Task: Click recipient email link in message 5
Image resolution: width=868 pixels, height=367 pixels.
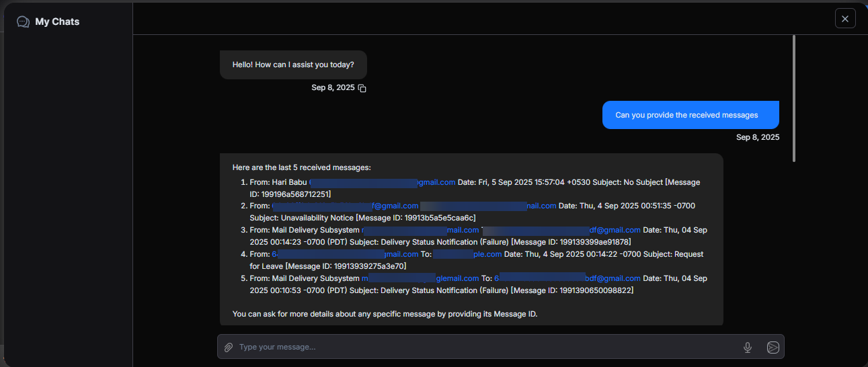Action: (x=567, y=278)
